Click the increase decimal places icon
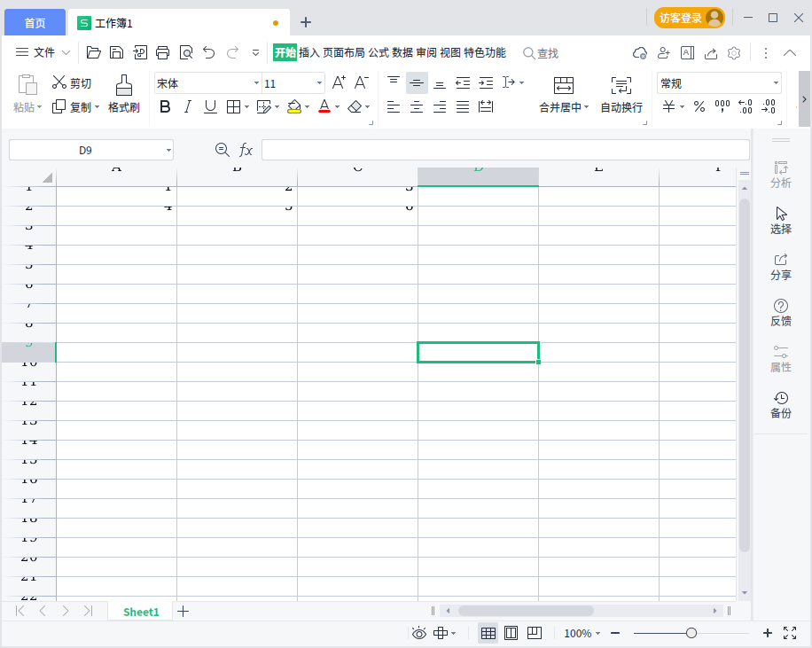This screenshot has height=648, width=812. coord(745,106)
